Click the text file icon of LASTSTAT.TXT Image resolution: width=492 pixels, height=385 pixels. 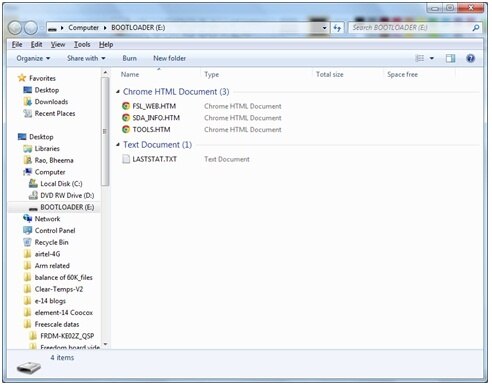pos(126,159)
